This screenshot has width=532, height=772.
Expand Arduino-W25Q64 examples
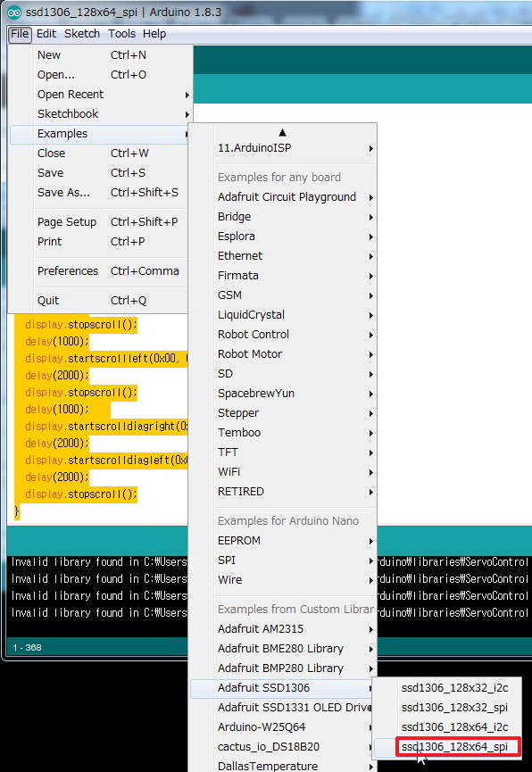pyautogui.click(x=283, y=727)
